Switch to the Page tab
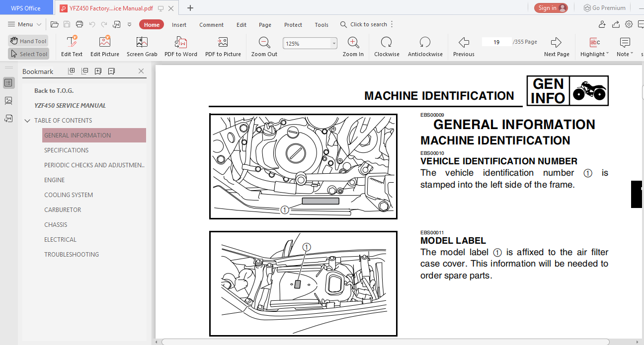The width and height of the screenshot is (644, 345). (x=265, y=24)
